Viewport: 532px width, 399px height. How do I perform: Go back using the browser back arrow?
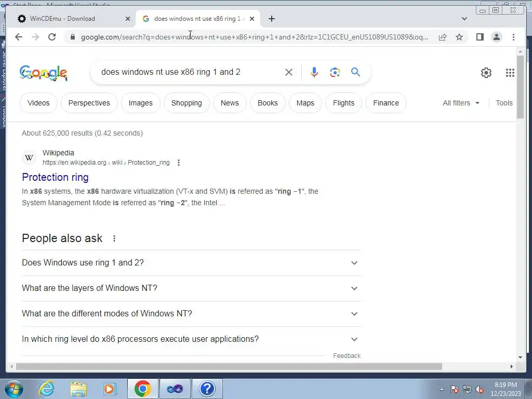click(x=19, y=37)
